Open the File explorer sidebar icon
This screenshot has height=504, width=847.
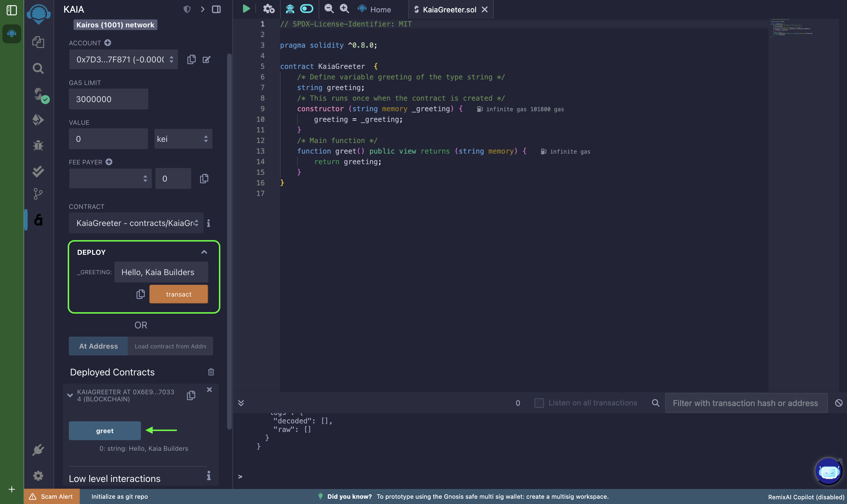tap(38, 42)
